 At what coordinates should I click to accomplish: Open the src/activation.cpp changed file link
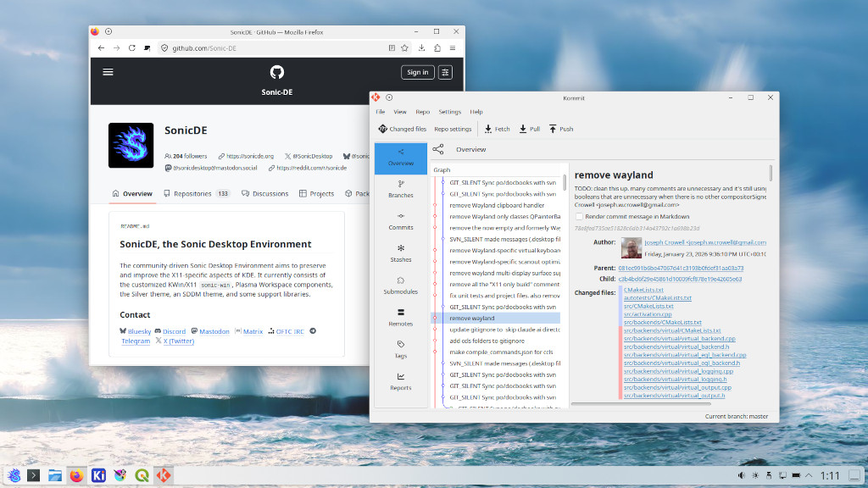(x=647, y=314)
